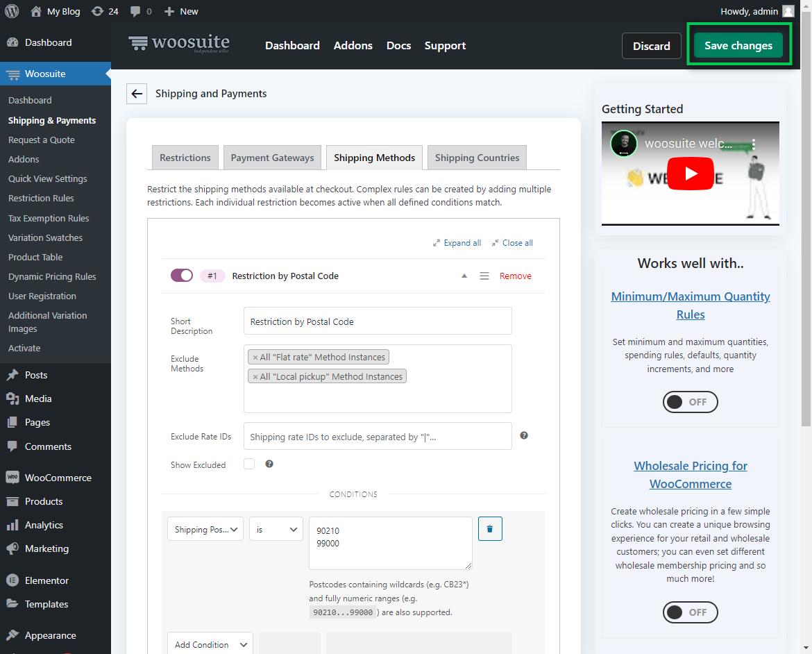Check the Show Excluded checkbox
This screenshot has height=654, width=812.
pos(249,464)
